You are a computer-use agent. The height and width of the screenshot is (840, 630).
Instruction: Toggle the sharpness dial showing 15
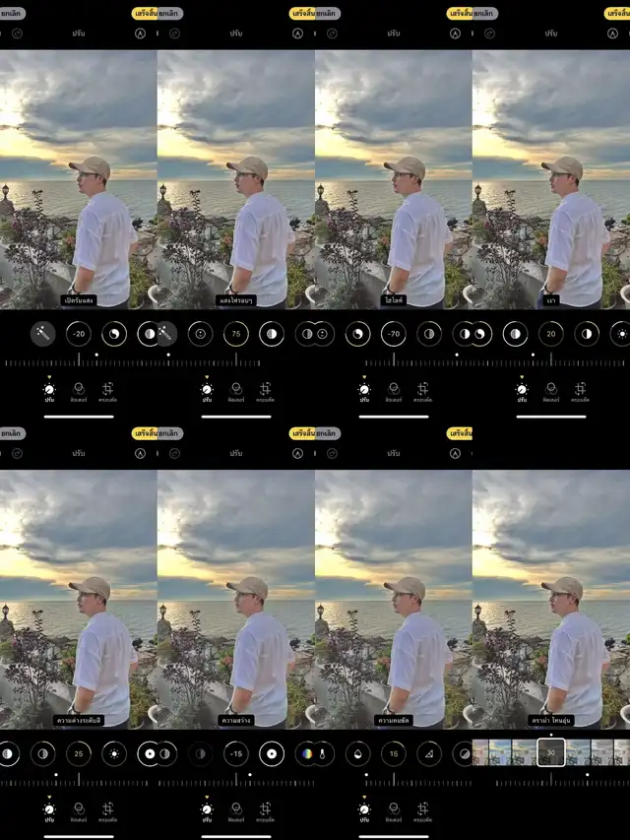[x=394, y=754]
